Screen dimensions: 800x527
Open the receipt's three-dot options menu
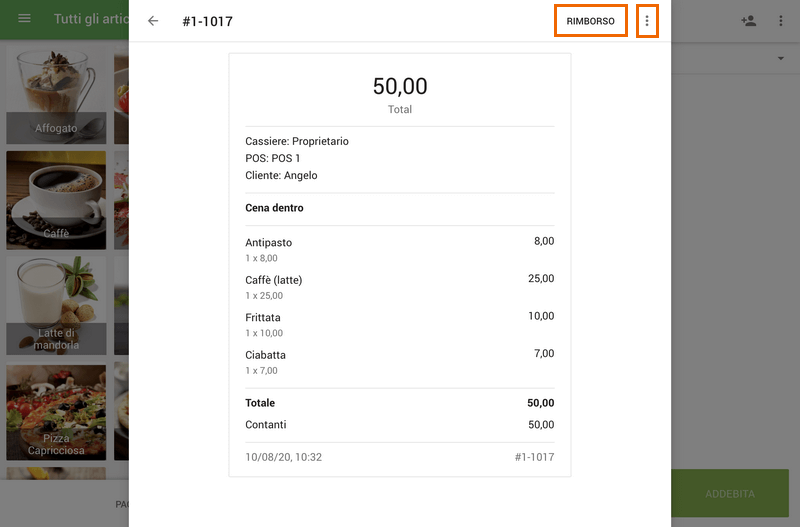click(x=647, y=21)
